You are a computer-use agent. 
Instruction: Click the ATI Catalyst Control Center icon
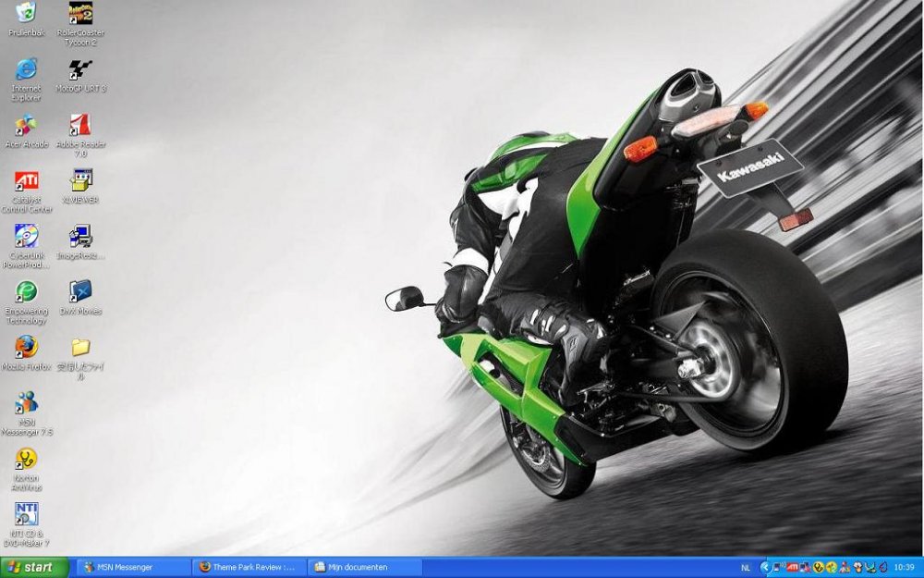pos(26,181)
